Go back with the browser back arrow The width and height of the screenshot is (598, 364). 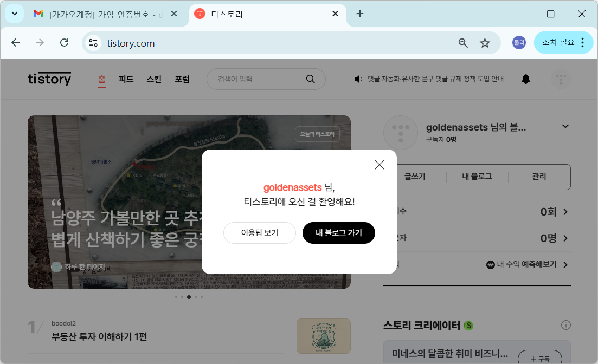click(16, 42)
